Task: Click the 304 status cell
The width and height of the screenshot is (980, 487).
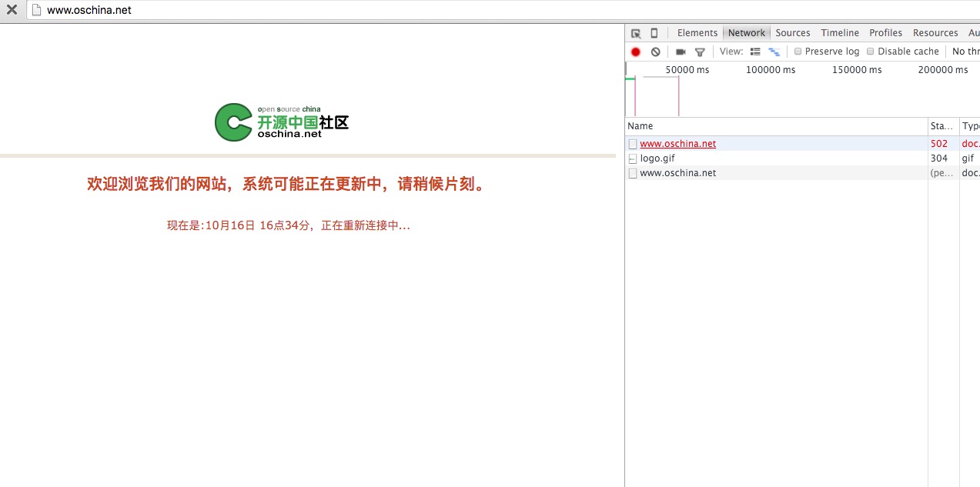Action: point(939,158)
